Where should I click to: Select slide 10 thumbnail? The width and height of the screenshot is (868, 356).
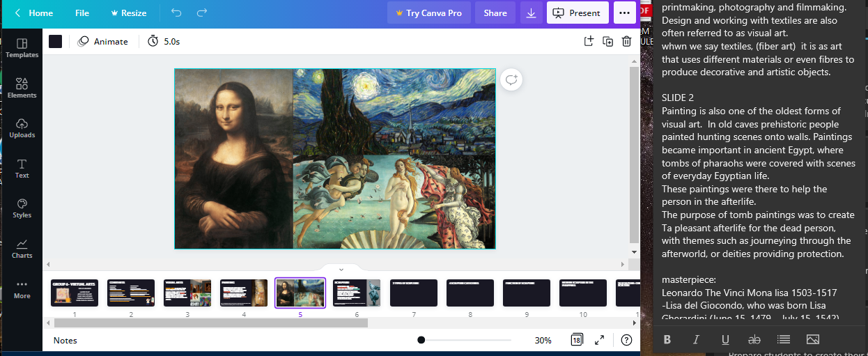point(583,293)
